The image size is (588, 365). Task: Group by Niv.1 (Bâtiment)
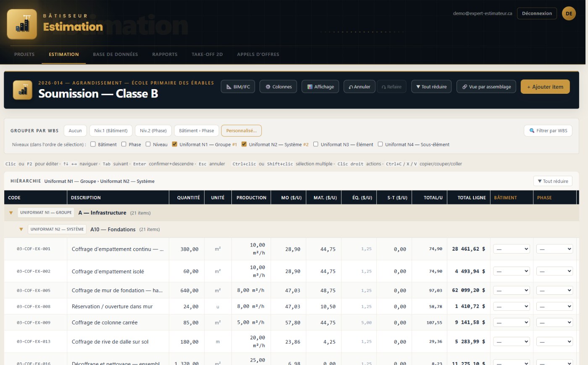point(111,130)
